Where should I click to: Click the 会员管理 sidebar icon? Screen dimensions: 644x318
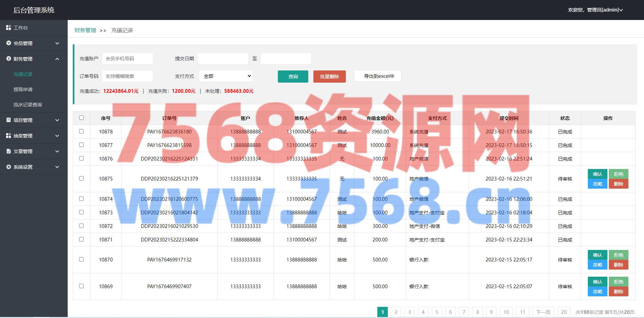pos(8,43)
